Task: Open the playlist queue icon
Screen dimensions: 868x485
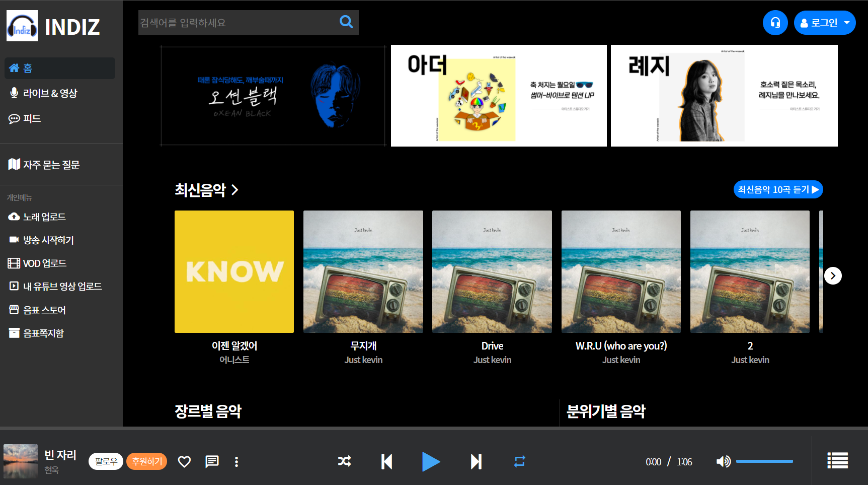Action: (x=837, y=460)
